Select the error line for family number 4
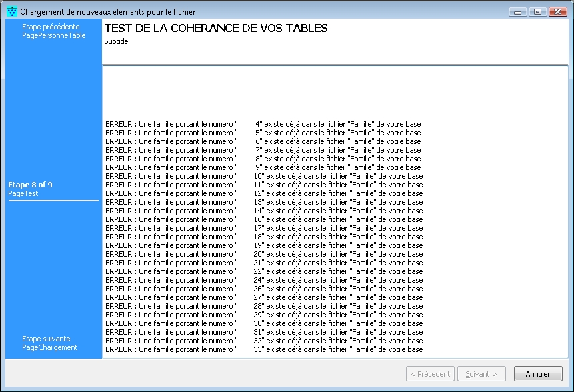Viewport: 574px width, 392px height. tap(263, 124)
